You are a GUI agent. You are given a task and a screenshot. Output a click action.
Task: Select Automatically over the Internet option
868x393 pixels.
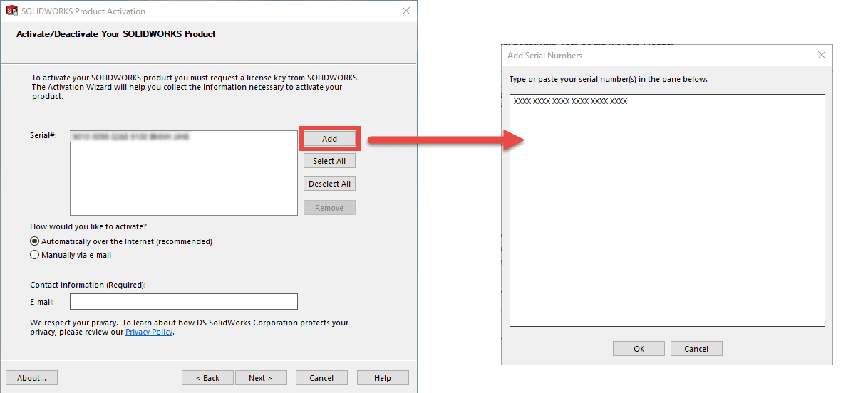coord(121,241)
